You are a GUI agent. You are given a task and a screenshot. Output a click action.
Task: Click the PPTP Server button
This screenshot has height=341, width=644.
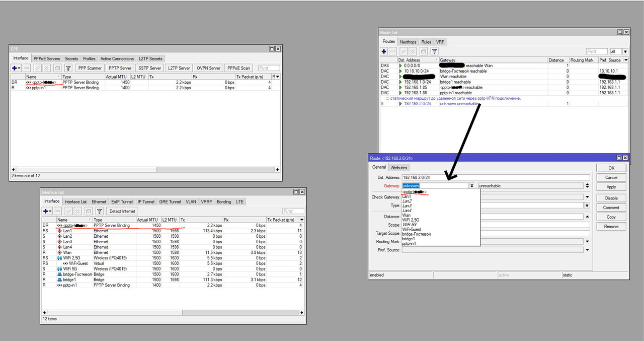pyautogui.click(x=120, y=68)
